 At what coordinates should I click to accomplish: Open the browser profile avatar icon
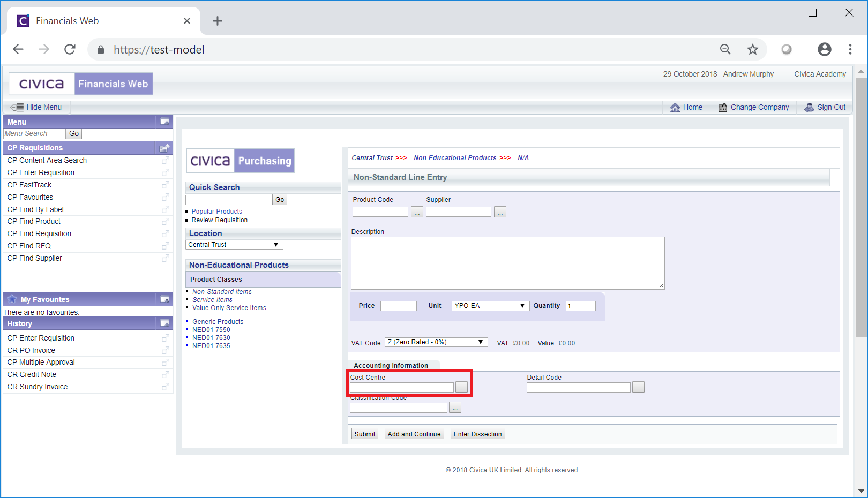(825, 49)
